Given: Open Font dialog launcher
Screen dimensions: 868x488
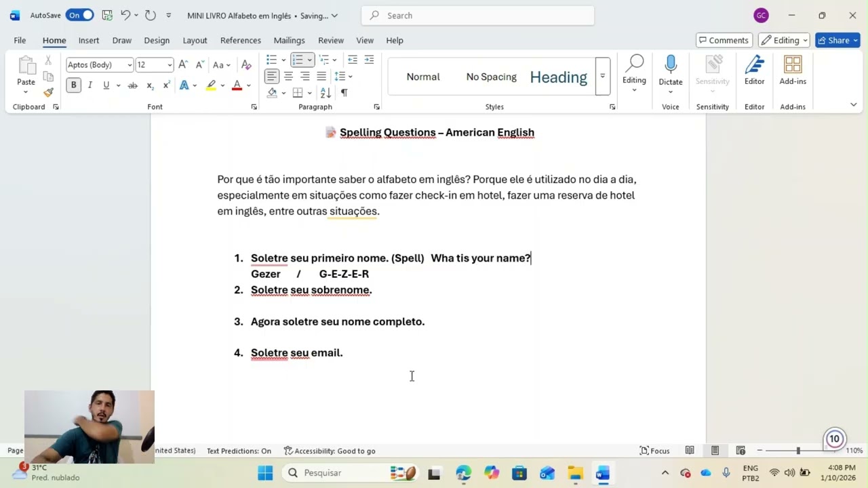Looking at the screenshot, I should point(254,107).
